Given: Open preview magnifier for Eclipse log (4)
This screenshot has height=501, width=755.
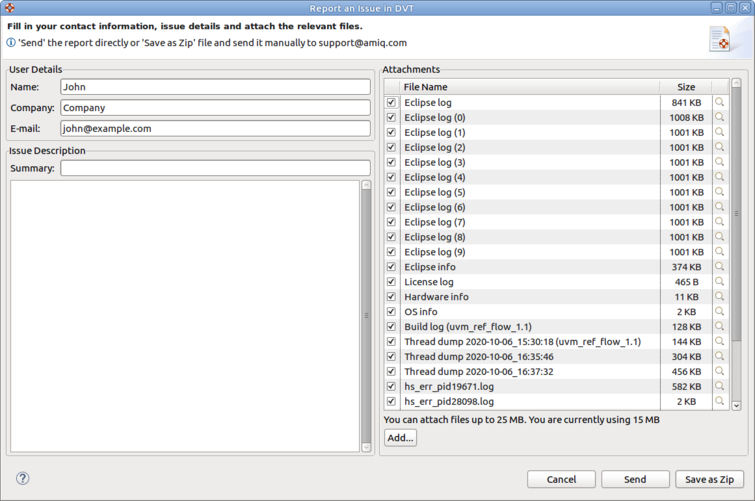Looking at the screenshot, I should click(719, 177).
